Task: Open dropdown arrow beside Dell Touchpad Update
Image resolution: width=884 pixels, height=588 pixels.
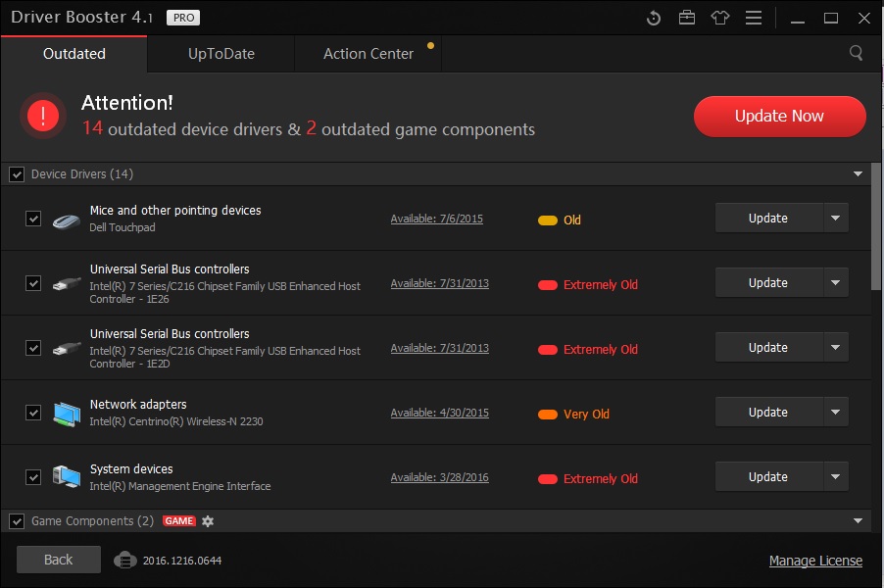Action: pos(836,219)
